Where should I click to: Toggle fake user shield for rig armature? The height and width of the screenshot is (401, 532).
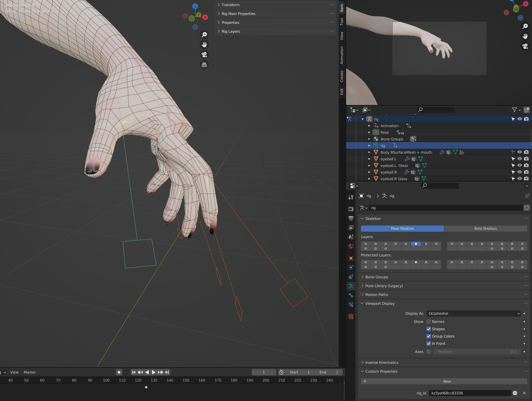(x=526, y=208)
